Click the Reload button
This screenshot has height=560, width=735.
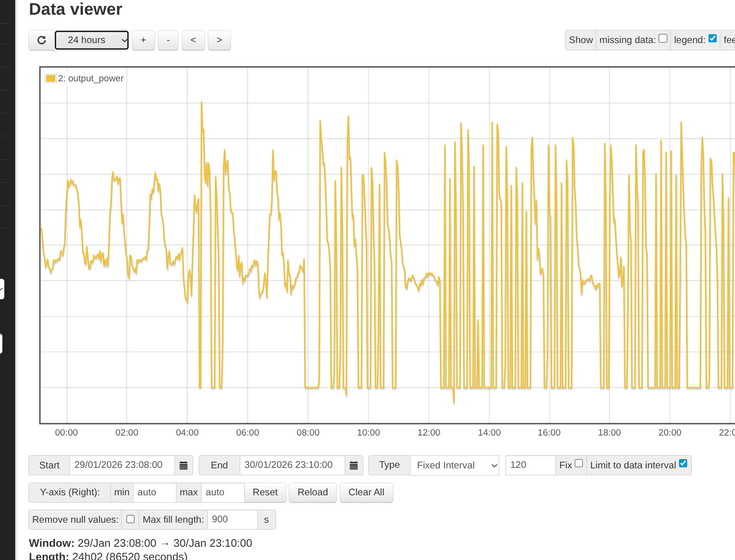(x=313, y=492)
